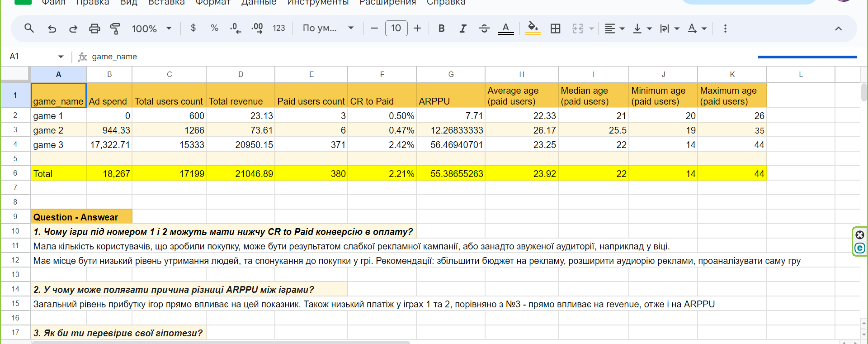Format cell as percent

[x=214, y=28]
